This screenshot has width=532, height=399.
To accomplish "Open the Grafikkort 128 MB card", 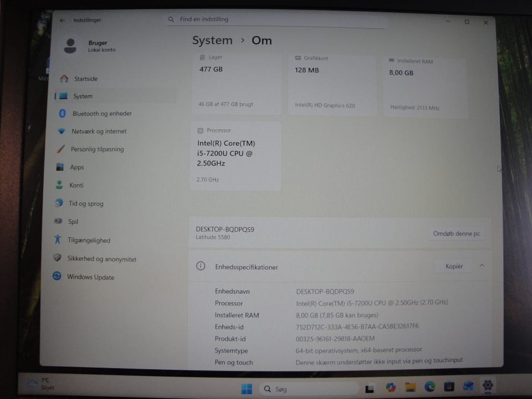I will pyautogui.click(x=332, y=85).
